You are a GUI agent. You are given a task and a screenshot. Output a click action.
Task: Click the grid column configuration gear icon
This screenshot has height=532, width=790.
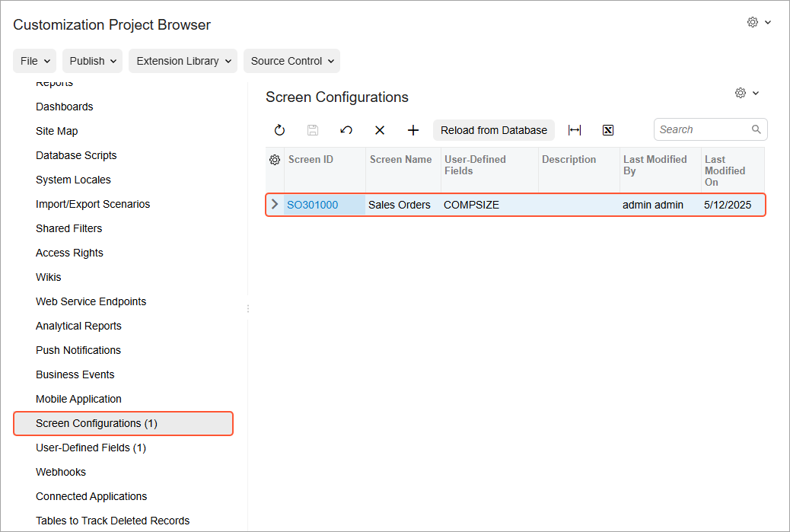click(275, 160)
